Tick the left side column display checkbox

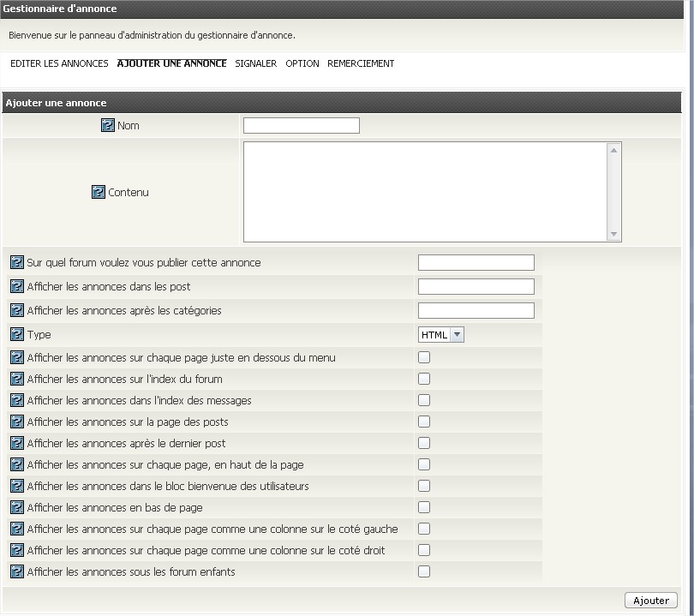pyautogui.click(x=424, y=529)
